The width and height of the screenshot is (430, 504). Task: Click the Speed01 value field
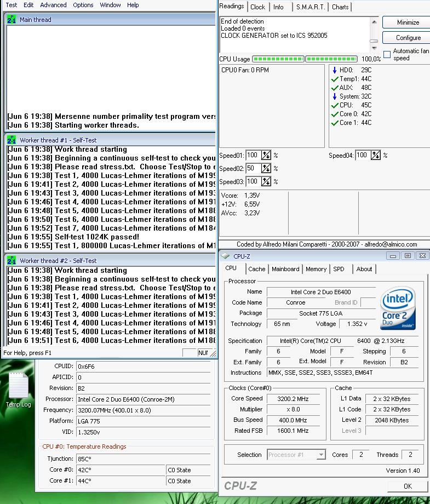pos(253,155)
